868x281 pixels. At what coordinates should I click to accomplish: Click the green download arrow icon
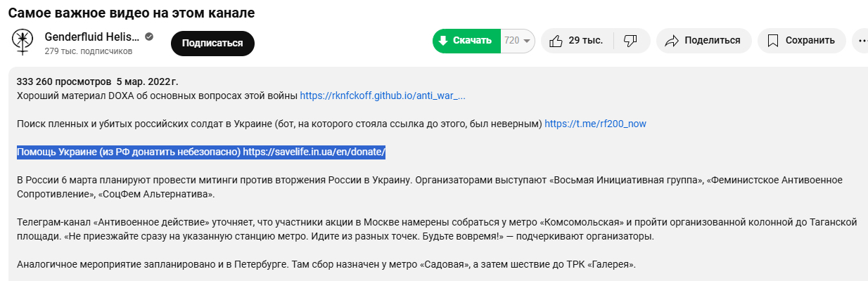pyautogui.click(x=443, y=41)
